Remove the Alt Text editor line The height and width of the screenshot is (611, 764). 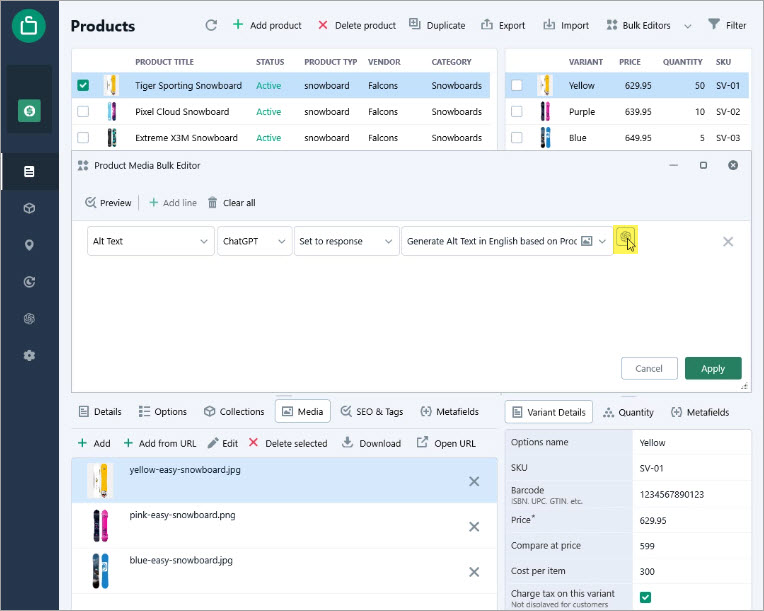coord(728,242)
